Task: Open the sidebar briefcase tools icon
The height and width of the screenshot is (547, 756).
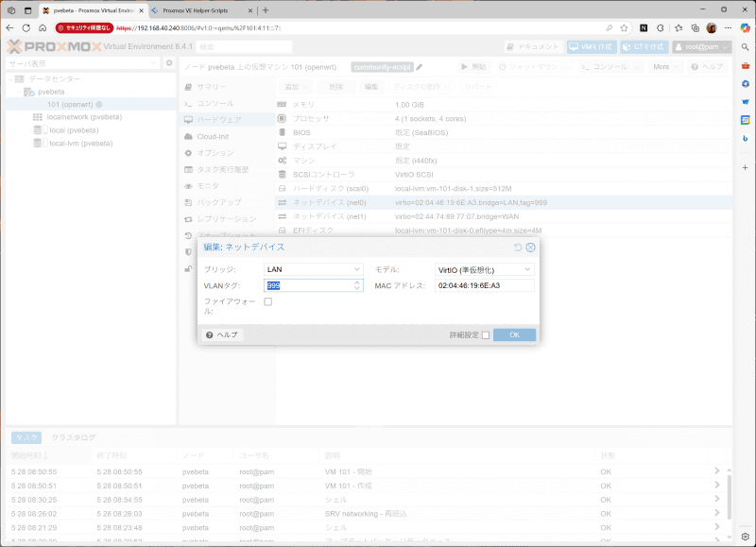Action: coord(745,65)
